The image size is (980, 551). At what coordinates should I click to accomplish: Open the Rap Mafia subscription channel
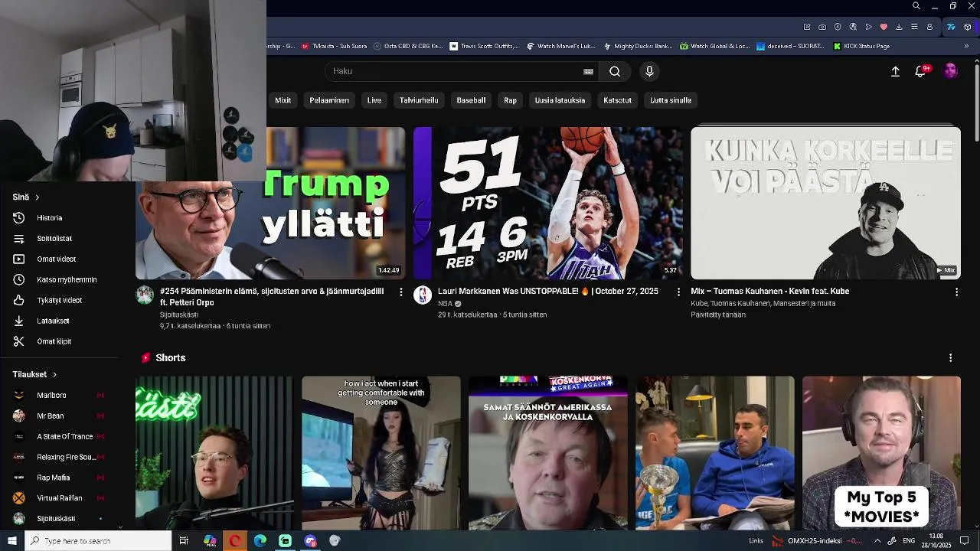57,478
